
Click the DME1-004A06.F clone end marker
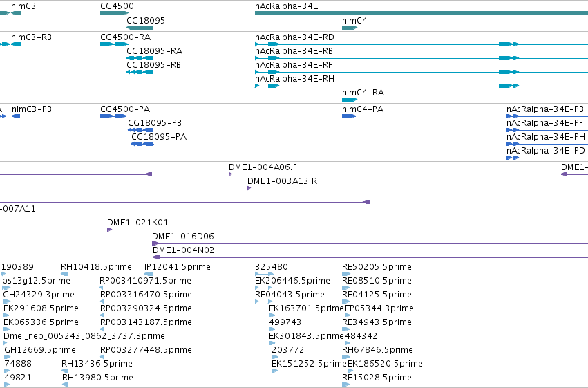tap(230, 174)
